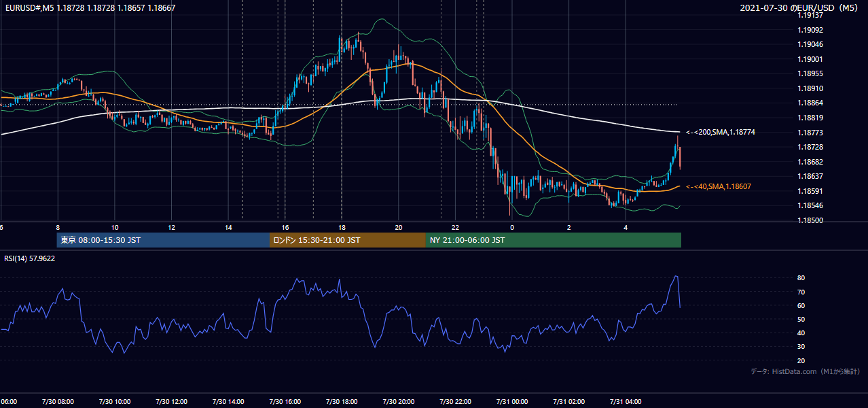868x408 pixels.
Task: Click the 7/31 02:00 time label
Action: click(x=569, y=402)
